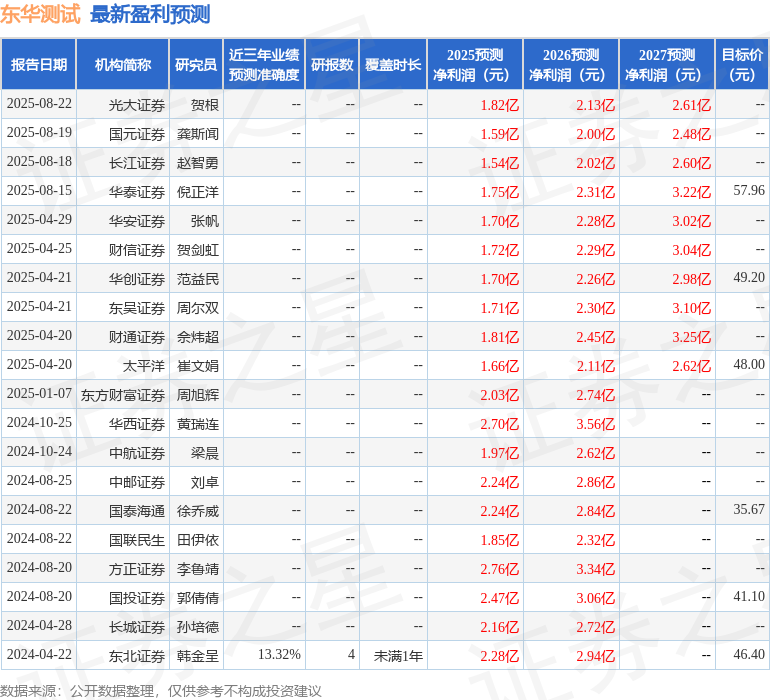Viewport: 770px width, 700px height.
Task: Click target price 57.96
Action: pyautogui.click(x=749, y=190)
